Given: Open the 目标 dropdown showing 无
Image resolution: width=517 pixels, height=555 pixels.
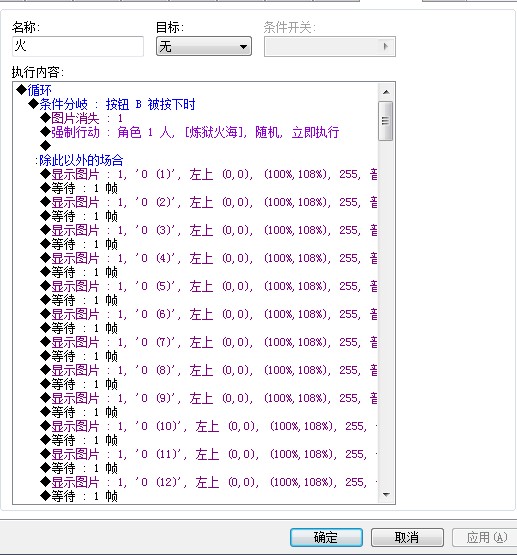Looking at the screenshot, I should point(204,46).
